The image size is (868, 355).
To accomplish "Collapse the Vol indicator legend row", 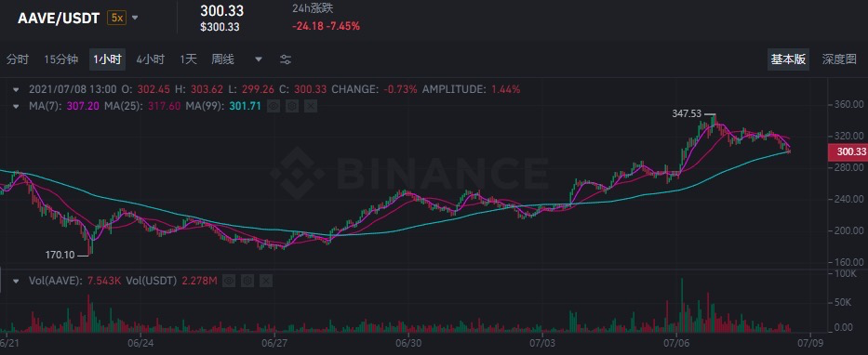I will click(16, 281).
